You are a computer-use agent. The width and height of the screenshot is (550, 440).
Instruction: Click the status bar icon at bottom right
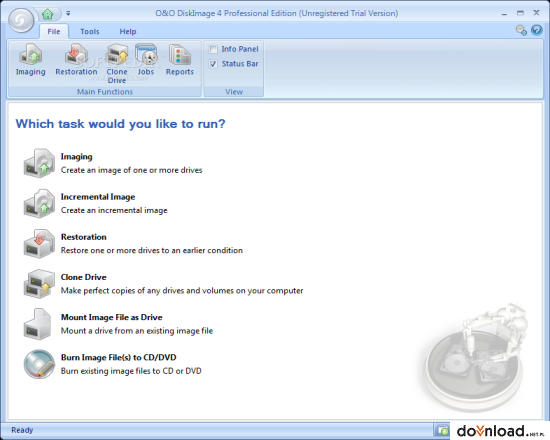[x=442, y=430]
